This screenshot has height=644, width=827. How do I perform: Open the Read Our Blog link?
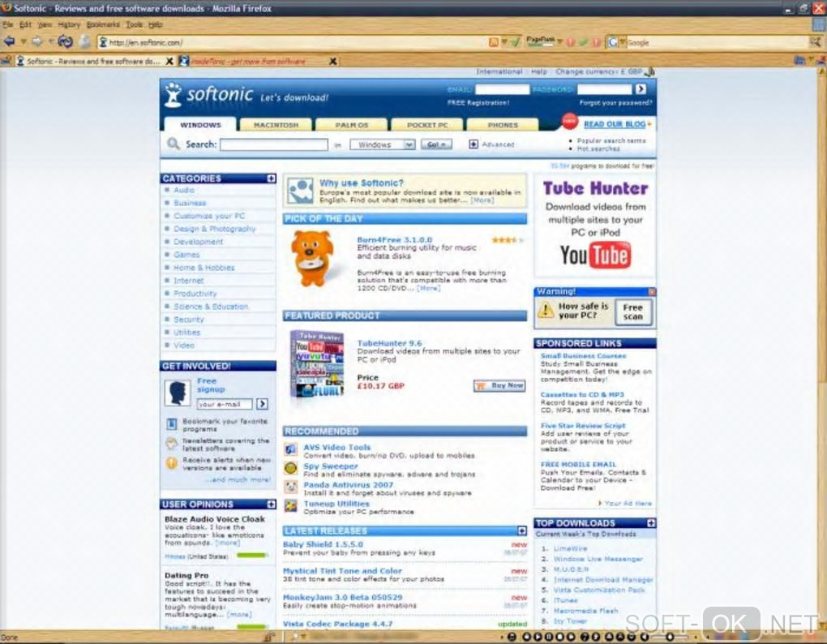615,124
